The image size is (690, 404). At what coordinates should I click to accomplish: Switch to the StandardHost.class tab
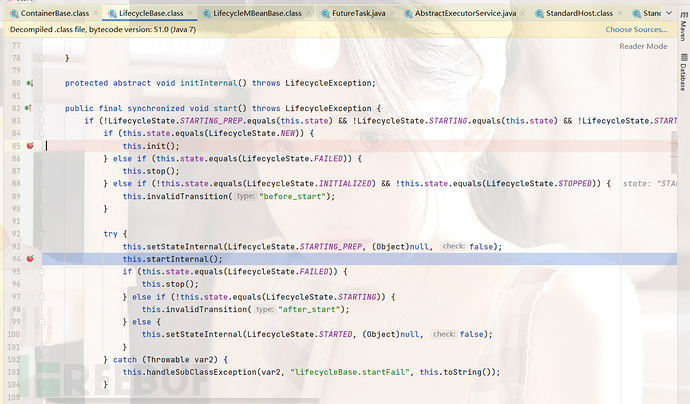tap(580, 13)
